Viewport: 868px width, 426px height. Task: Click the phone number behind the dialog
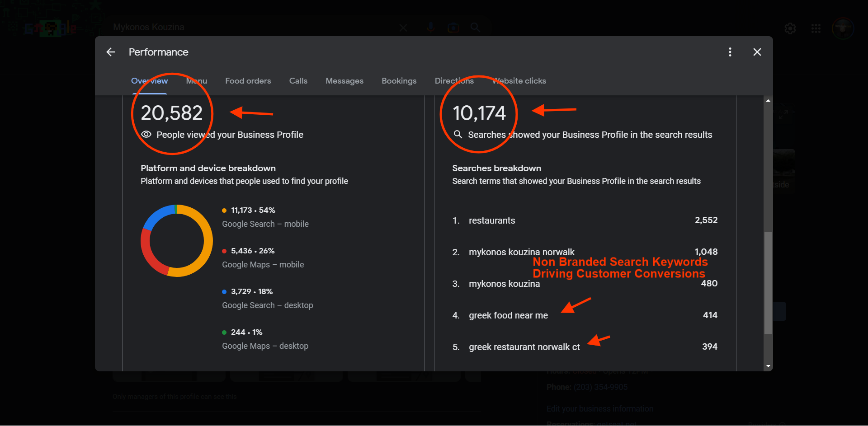pyautogui.click(x=600, y=387)
